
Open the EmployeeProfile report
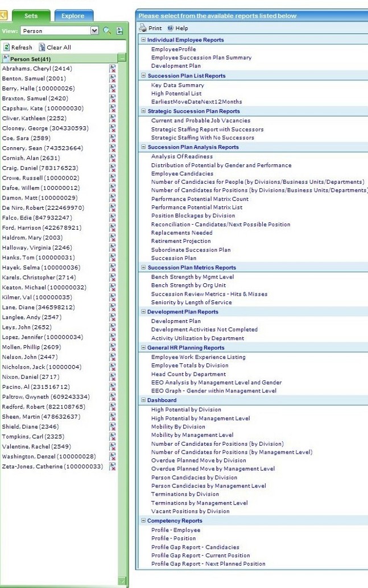click(x=173, y=49)
